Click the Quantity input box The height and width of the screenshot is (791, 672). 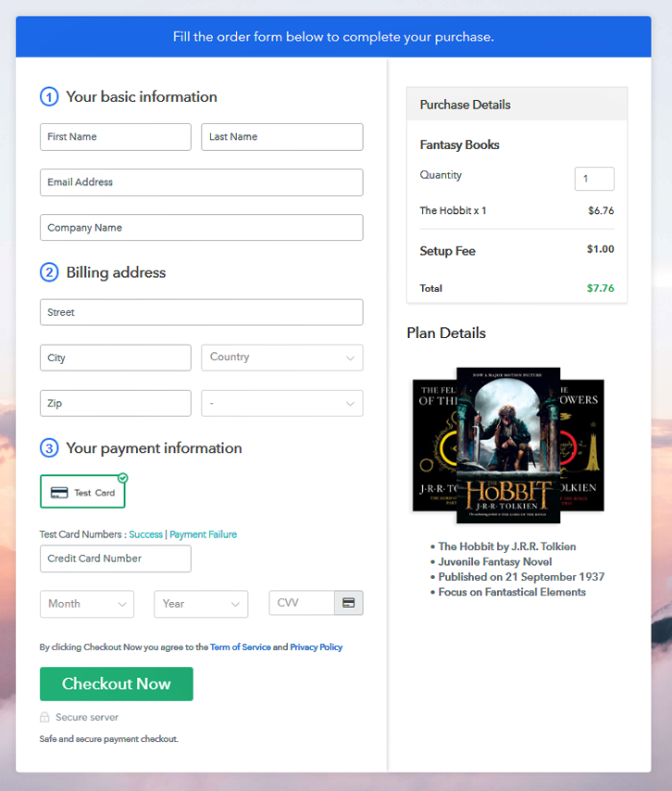click(x=594, y=179)
